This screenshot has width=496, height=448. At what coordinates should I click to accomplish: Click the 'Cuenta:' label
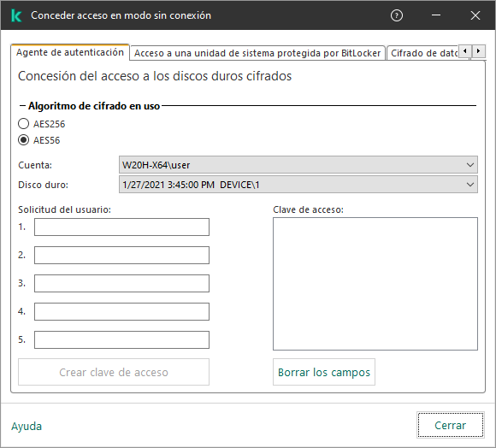pos(35,165)
